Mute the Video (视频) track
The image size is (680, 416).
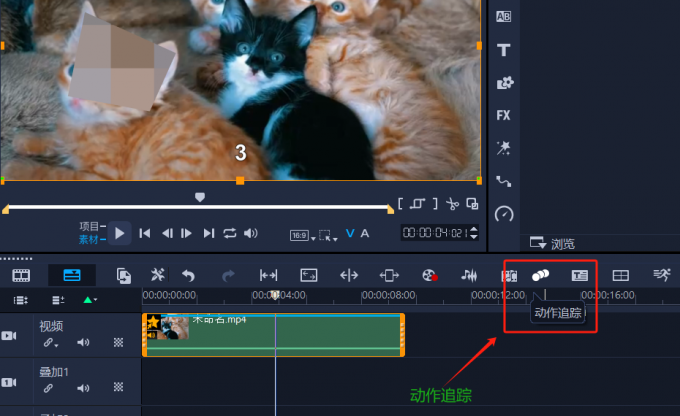(83, 342)
